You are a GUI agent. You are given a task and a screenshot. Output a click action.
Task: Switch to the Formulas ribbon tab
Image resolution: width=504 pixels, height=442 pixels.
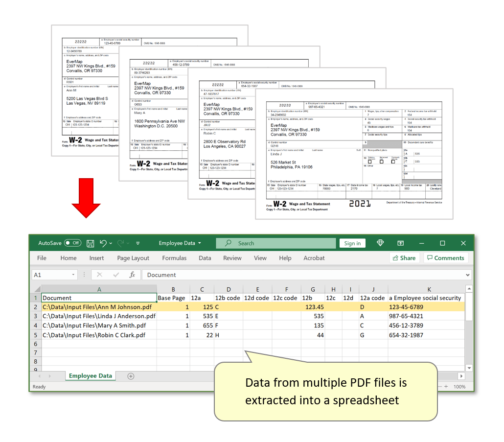coord(175,258)
